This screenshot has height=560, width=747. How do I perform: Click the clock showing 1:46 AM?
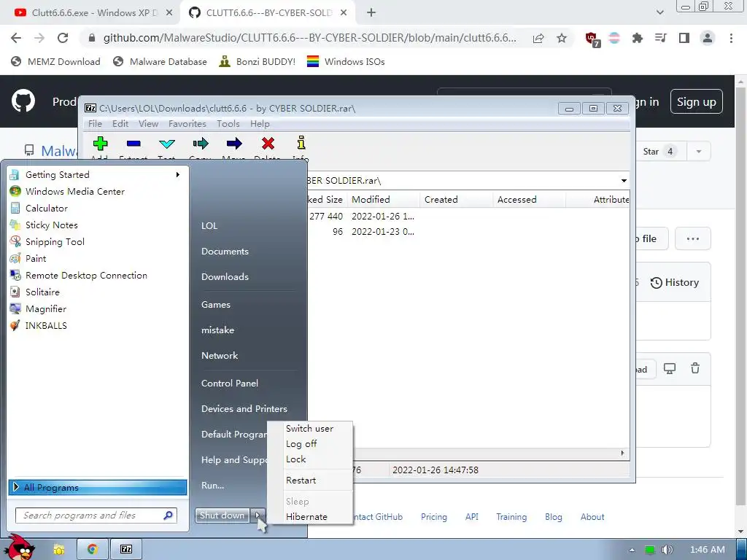click(708, 550)
